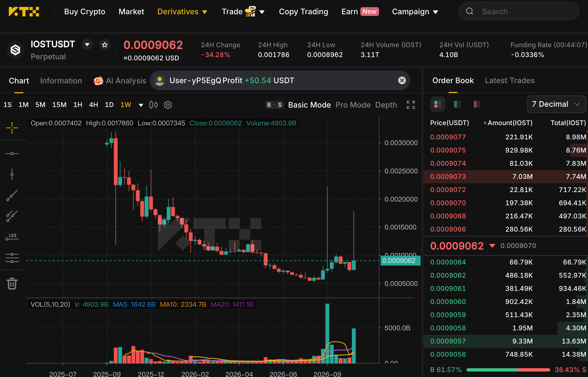Select the 4H timeframe

pyautogui.click(x=94, y=105)
